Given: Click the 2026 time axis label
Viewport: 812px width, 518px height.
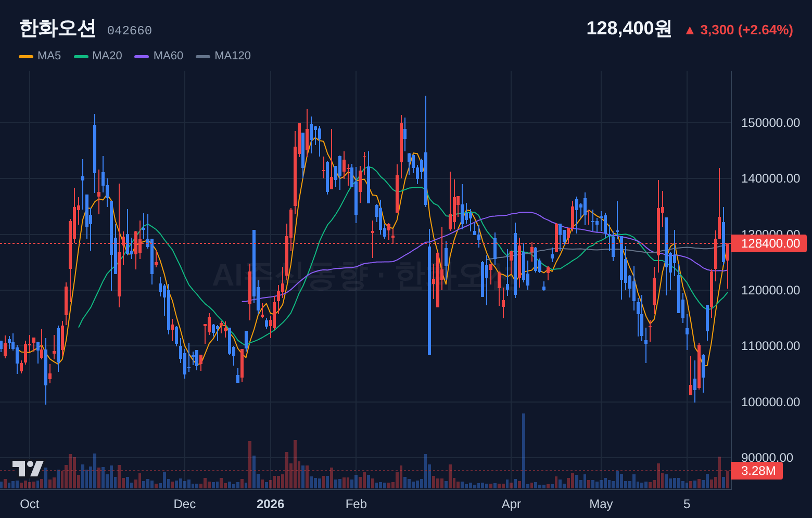Looking at the screenshot, I should pos(271,504).
